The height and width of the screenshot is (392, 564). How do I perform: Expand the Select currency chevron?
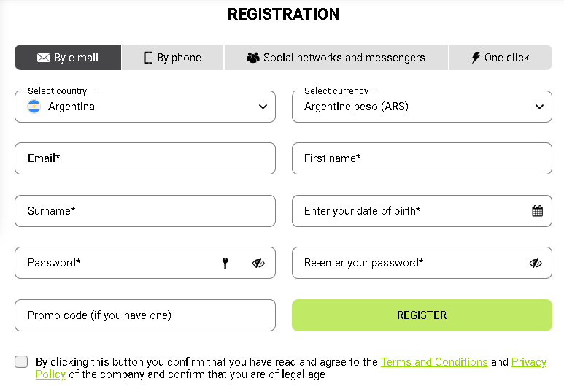tap(539, 107)
